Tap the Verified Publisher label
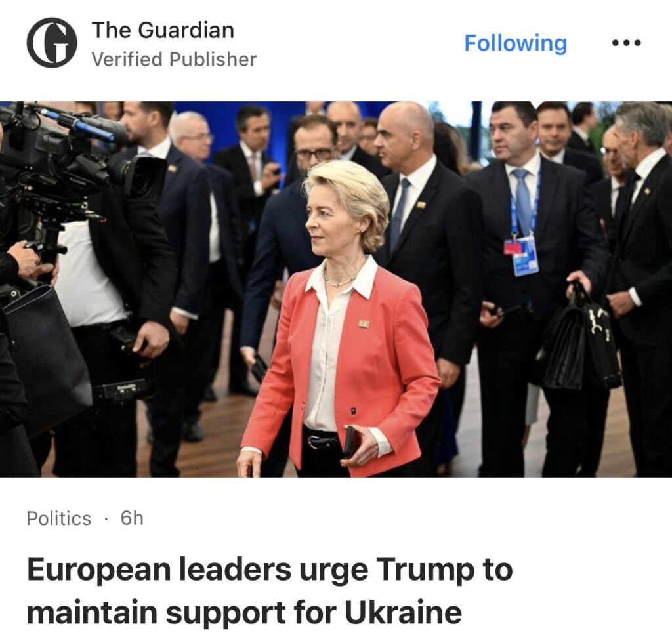The height and width of the screenshot is (643, 672). pos(174,59)
